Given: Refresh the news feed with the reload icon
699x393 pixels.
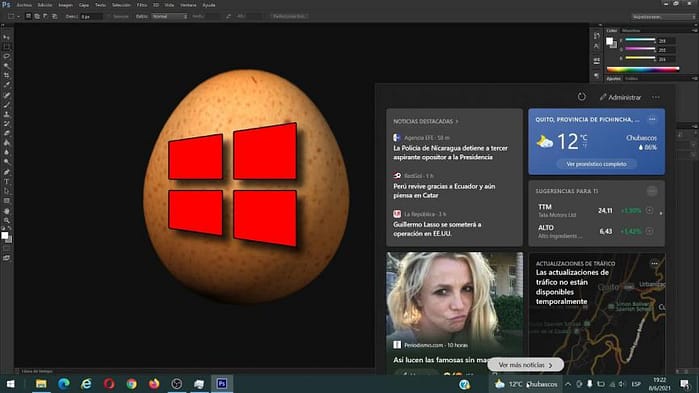Looking at the screenshot, I should tap(581, 97).
